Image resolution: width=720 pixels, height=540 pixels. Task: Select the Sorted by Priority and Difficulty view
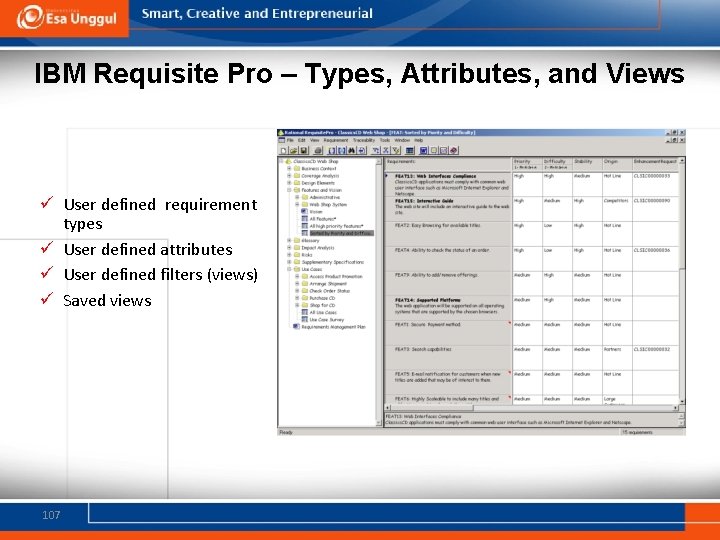pos(341,233)
